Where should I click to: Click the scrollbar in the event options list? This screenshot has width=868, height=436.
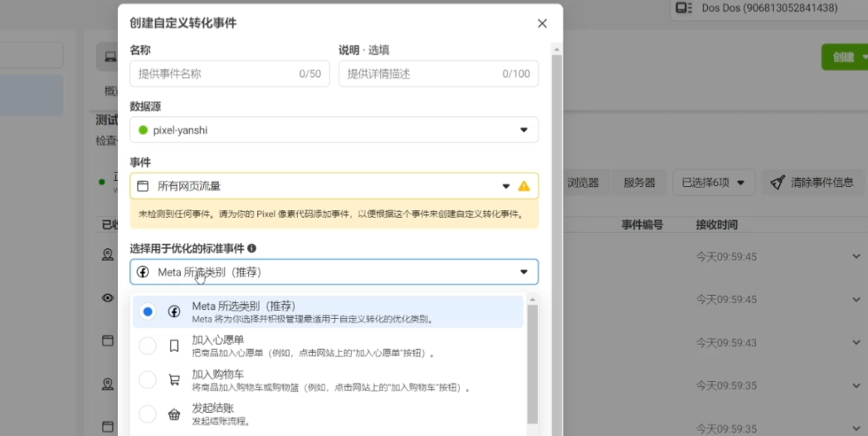(x=532, y=364)
